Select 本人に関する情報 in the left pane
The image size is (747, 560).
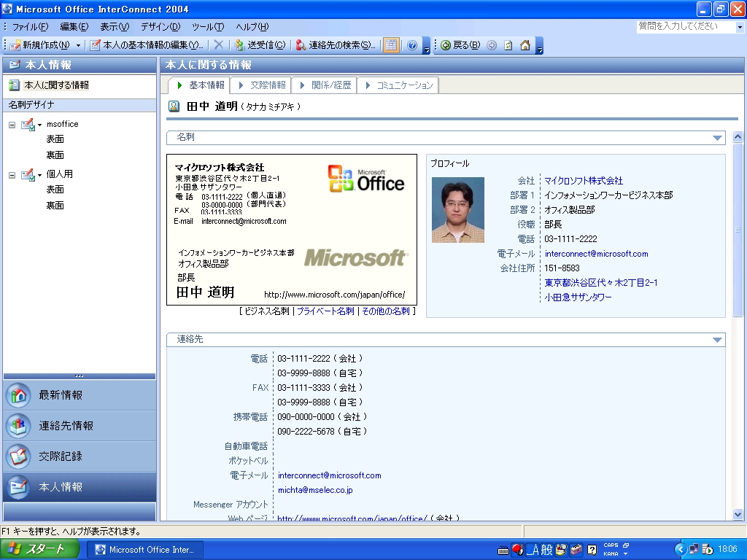(56, 85)
